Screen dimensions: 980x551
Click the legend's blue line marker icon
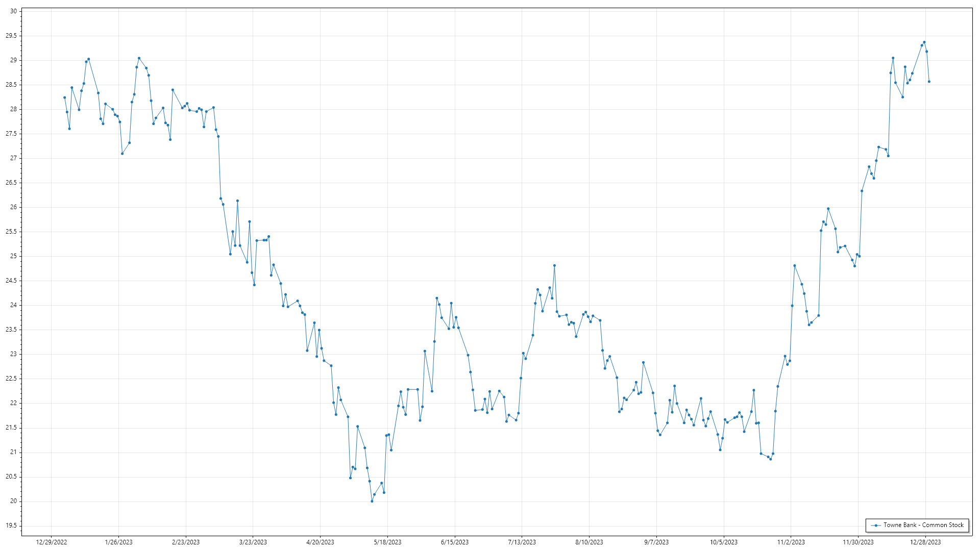(876, 525)
